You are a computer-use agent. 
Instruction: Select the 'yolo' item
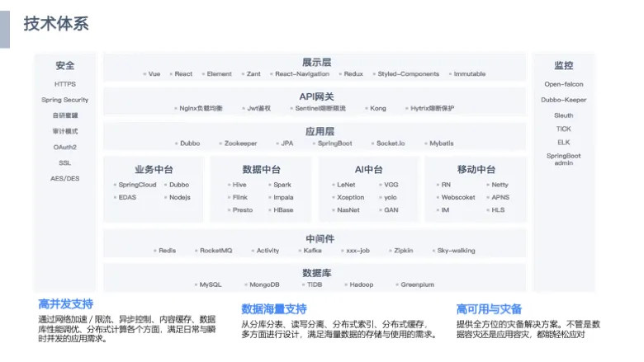point(391,197)
